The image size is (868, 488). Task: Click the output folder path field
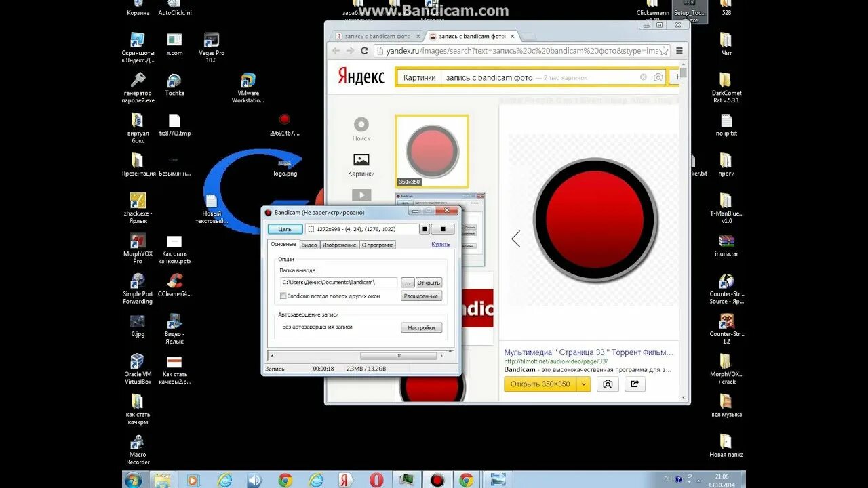pos(338,282)
